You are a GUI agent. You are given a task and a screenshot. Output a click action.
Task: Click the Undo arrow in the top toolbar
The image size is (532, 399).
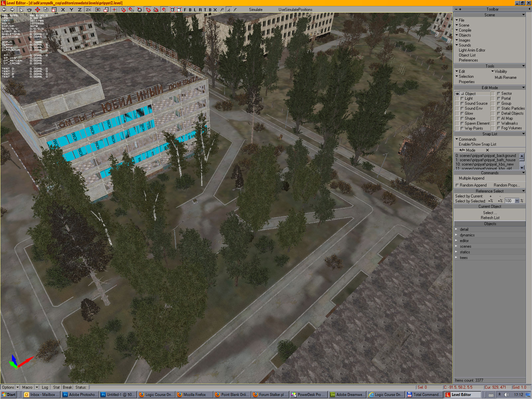tap(4, 10)
